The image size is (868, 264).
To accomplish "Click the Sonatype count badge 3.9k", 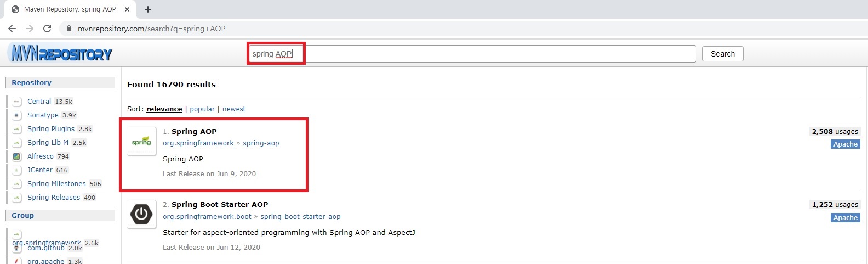I will coord(69,115).
